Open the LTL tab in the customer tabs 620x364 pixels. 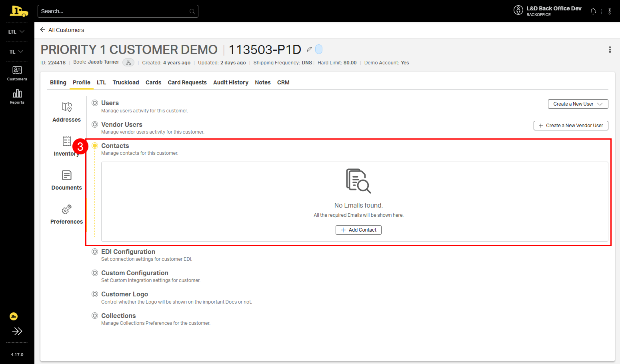pos(102,82)
